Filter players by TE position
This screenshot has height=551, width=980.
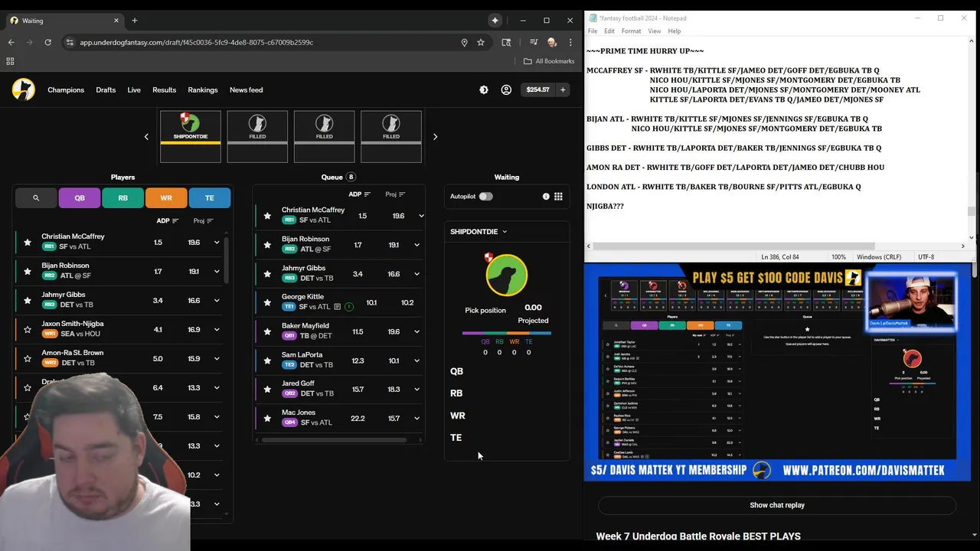tap(210, 197)
